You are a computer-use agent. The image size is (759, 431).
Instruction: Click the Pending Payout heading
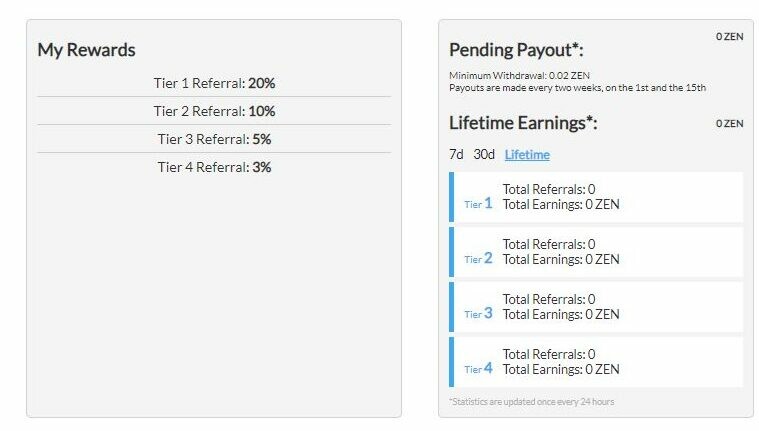pos(516,50)
